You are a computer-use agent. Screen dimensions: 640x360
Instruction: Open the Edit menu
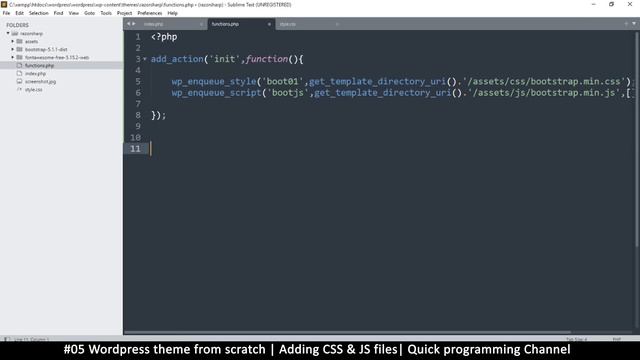19,13
